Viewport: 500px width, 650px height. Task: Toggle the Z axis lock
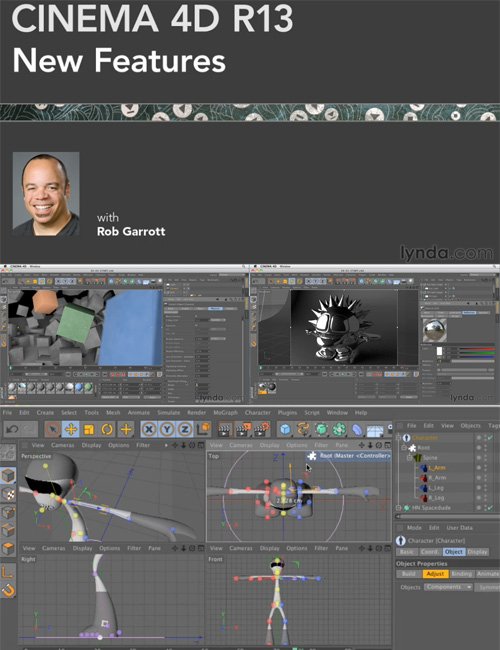click(x=184, y=429)
